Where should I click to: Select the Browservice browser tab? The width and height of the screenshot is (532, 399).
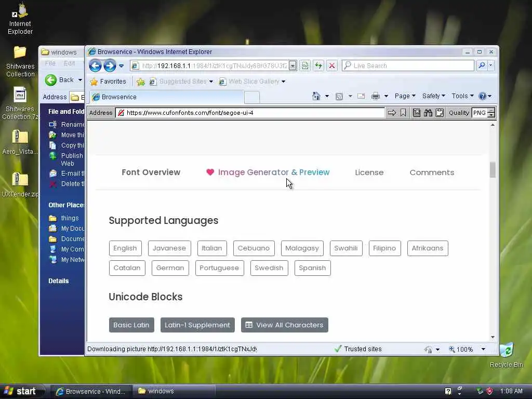[x=167, y=97]
